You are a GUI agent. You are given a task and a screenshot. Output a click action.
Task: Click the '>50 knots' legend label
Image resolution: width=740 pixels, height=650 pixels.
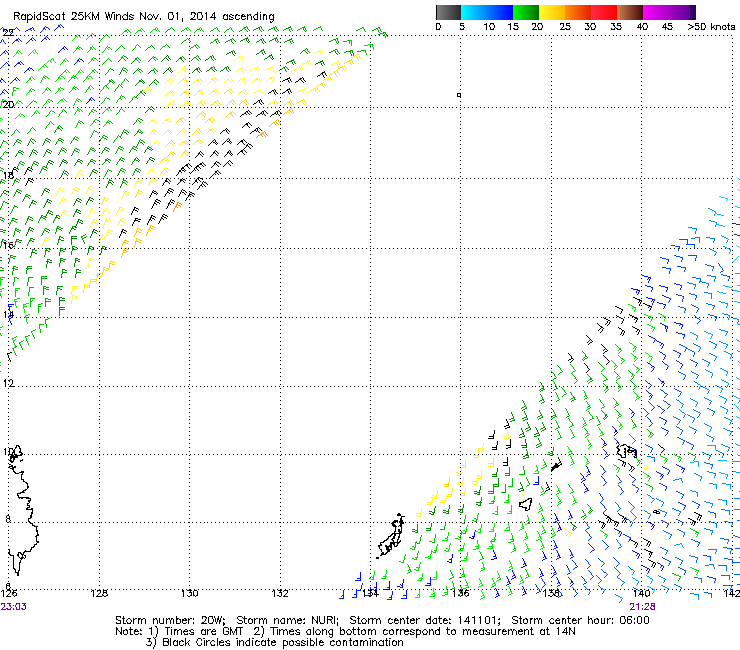click(x=711, y=27)
